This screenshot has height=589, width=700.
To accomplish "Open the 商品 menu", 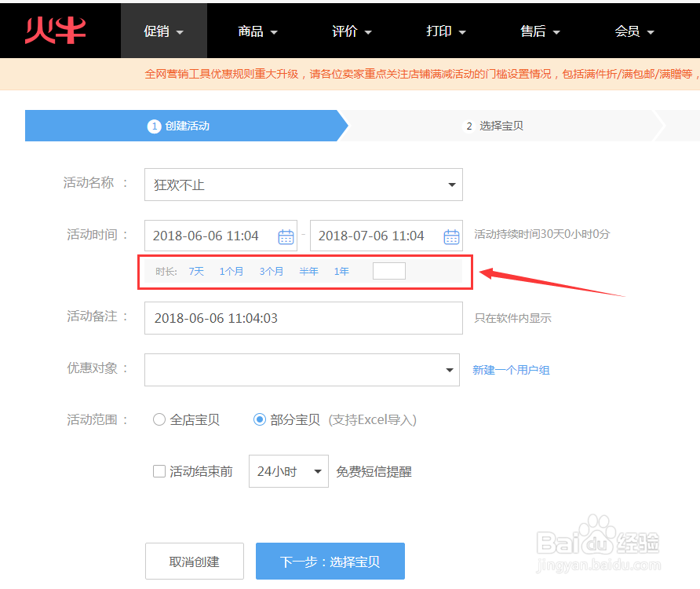I will pos(257,31).
